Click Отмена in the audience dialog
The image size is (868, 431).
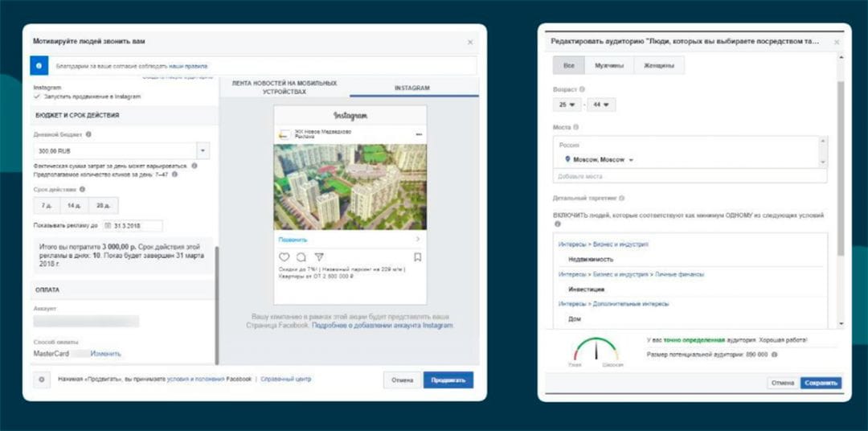point(783,383)
